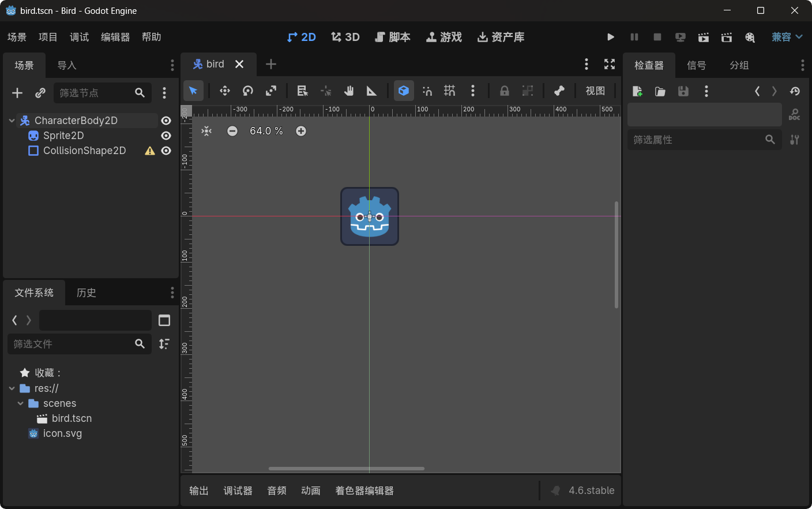Switch to the 导入 tab

[67, 65]
